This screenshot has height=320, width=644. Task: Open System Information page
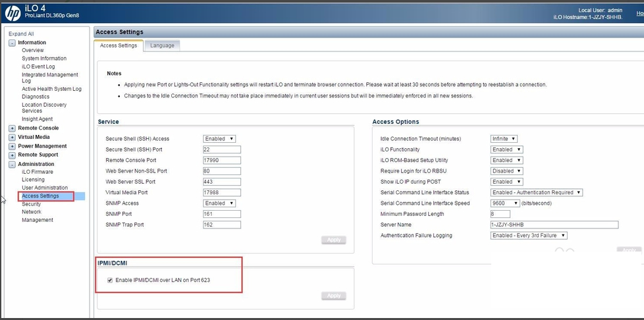44,59
